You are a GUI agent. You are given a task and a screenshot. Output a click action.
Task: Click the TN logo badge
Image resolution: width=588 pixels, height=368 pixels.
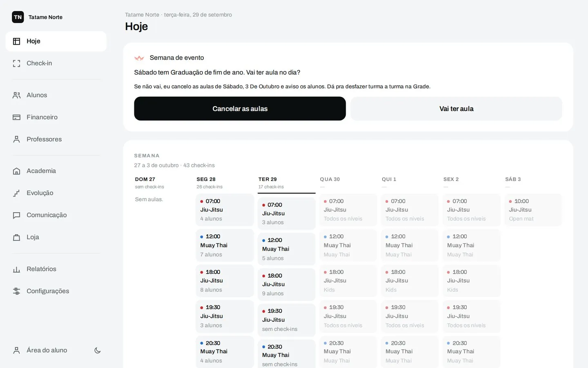click(x=18, y=17)
